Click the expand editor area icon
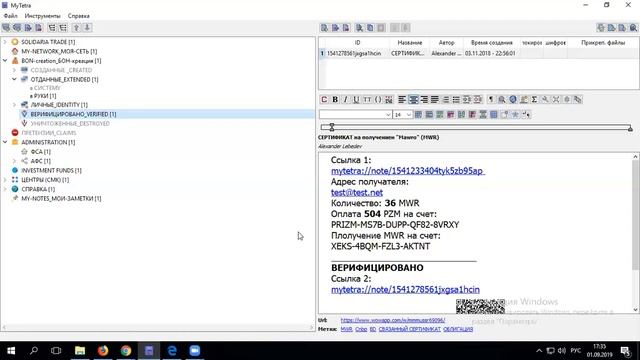 [556, 99]
